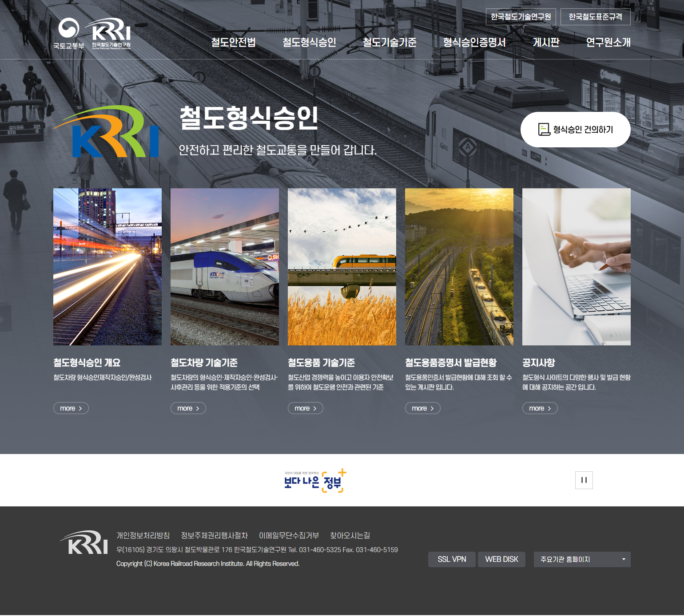The image size is (684, 616).
Task: Open the 철도안전법 menu
Action: tap(233, 42)
